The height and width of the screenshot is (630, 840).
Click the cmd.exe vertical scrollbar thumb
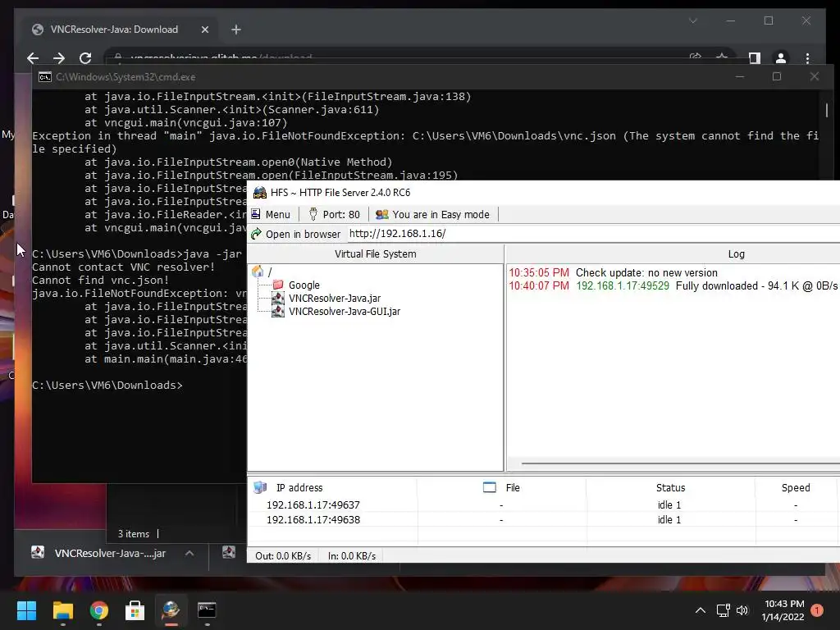pos(827,110)
